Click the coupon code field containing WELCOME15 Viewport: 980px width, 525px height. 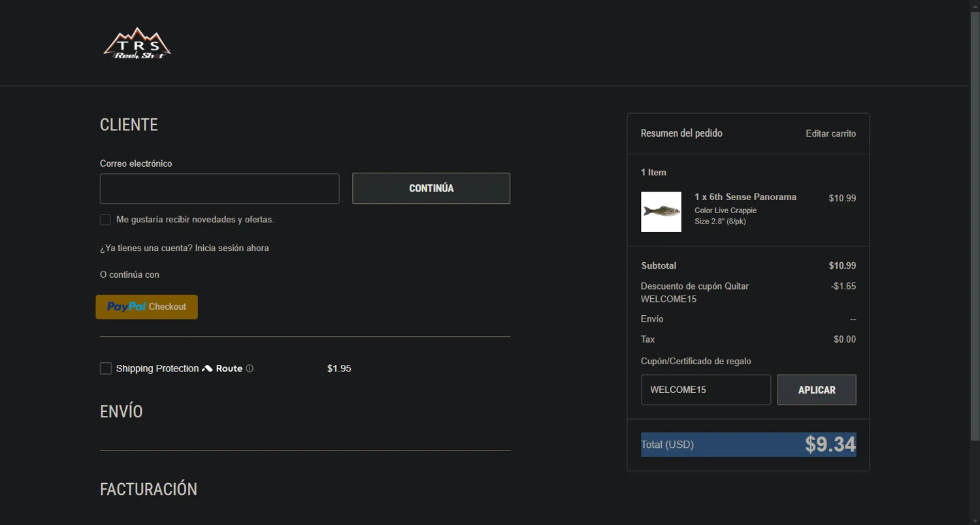click(706, 390)
